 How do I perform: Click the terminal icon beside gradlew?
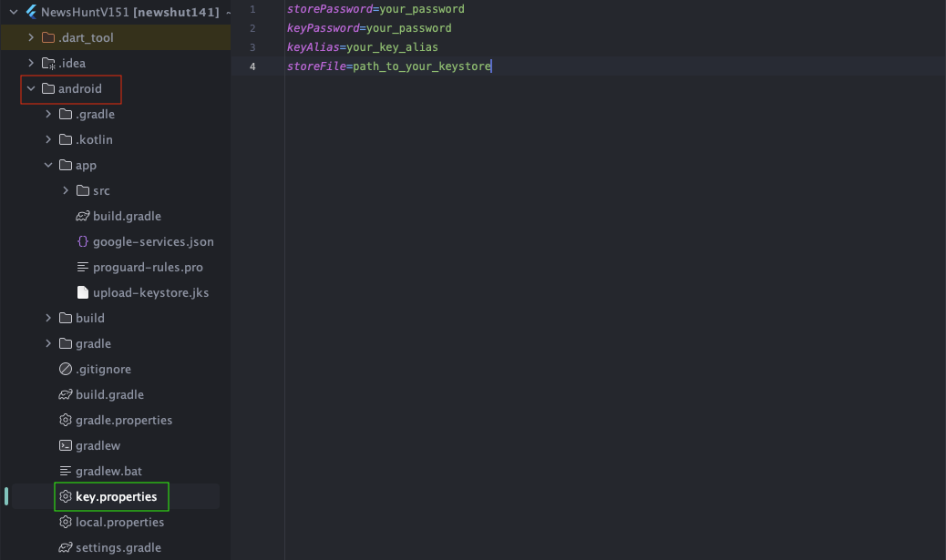point(66,446)
